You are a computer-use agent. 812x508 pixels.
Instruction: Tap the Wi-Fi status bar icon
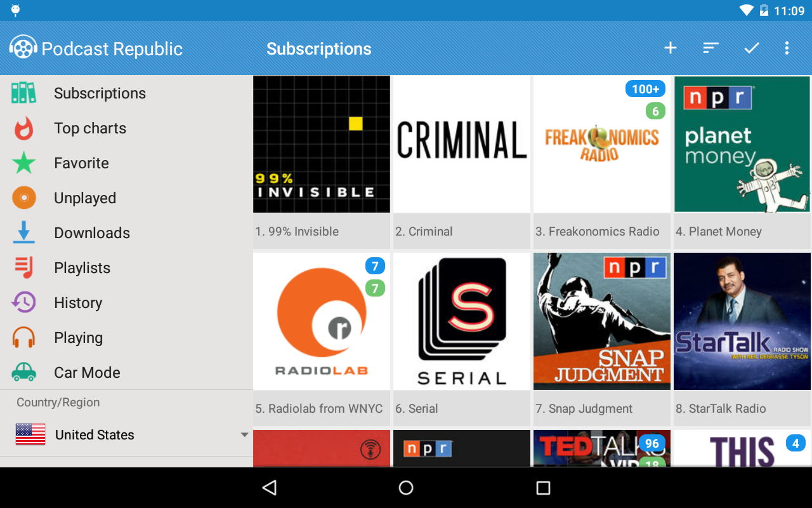click(746, 10)
